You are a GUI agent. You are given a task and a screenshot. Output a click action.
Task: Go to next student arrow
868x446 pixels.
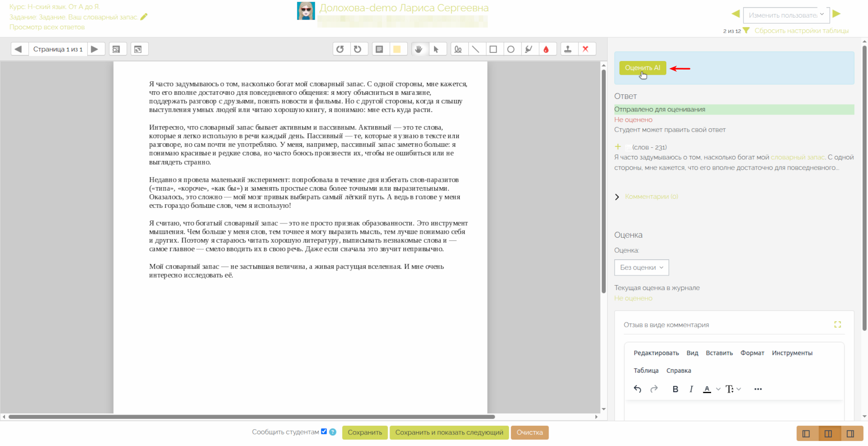point(837,14)
